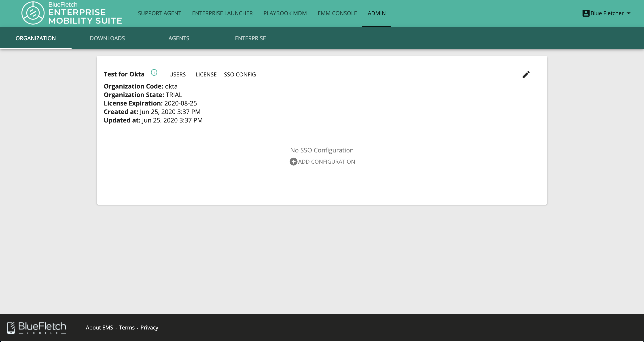Switch to the Enterprise tab
This screenshot has width=644, height=342.
click(x=250, y=38)
